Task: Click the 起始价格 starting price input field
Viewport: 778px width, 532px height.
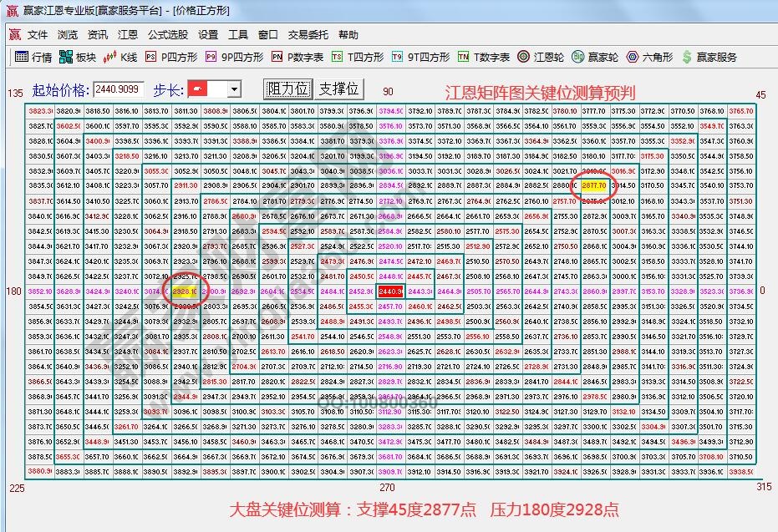Action: tap(117, 87)
